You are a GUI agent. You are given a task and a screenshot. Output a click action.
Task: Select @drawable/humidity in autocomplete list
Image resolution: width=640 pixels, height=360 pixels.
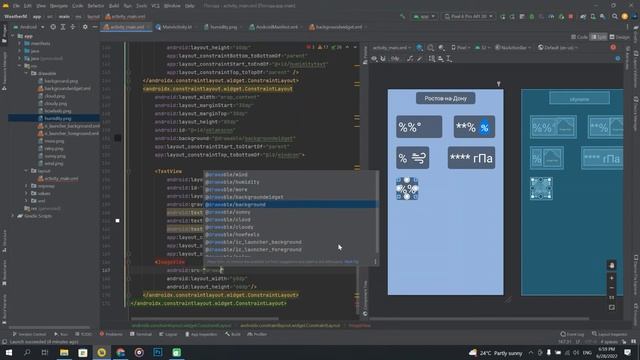tap(291, 182)
